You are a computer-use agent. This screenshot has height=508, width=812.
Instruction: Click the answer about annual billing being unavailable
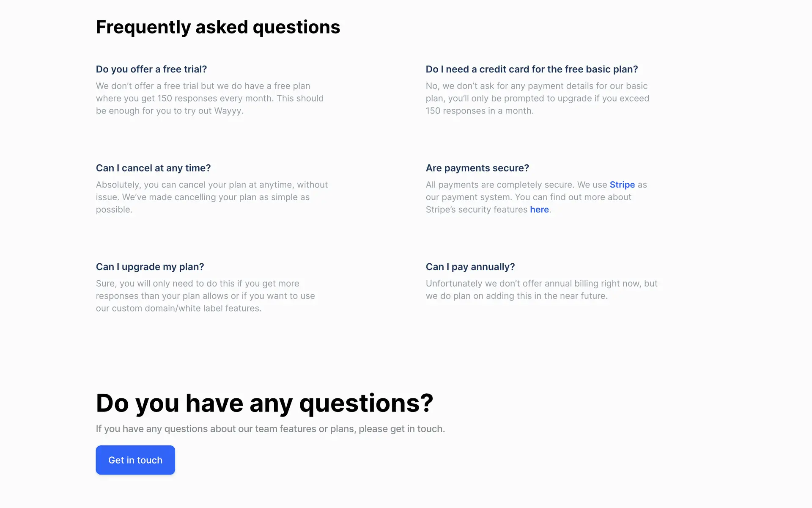[x=541, y=290]
